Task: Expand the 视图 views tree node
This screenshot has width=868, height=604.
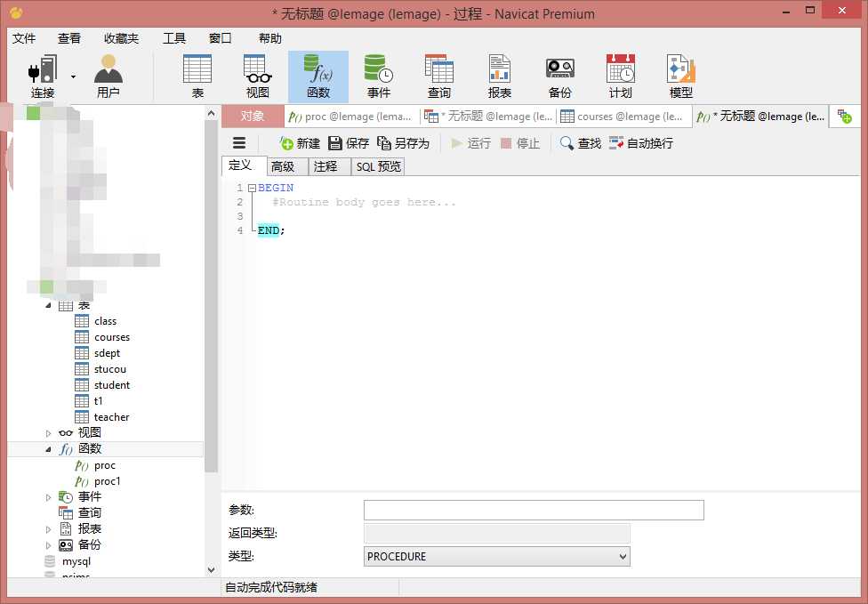Action: [48, 433]
